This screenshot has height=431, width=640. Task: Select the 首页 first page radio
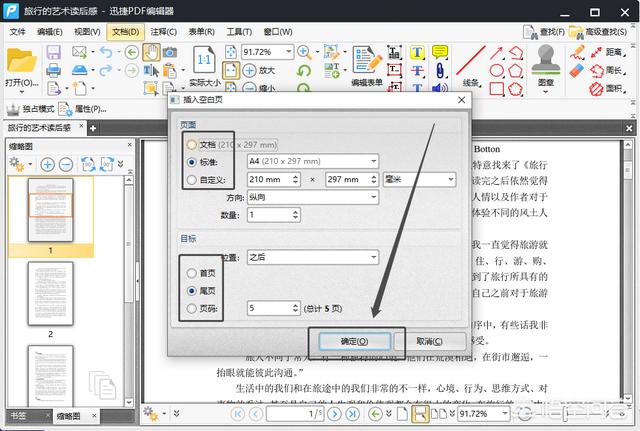click(191, 273)
